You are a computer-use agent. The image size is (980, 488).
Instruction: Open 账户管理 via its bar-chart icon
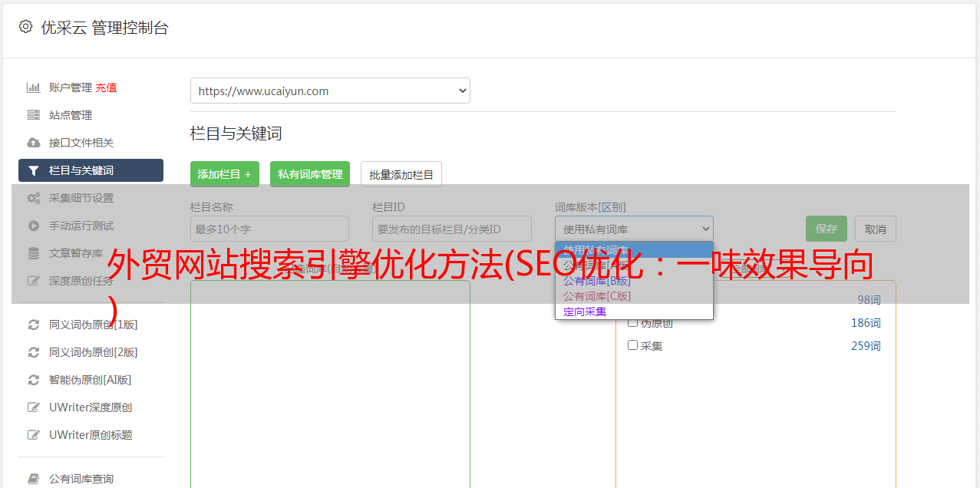[33, 87]
